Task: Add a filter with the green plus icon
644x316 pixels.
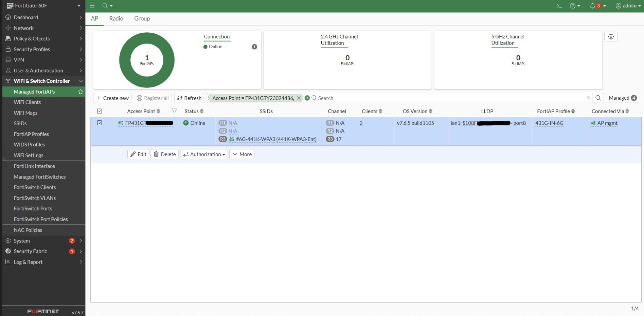Action: (307, 98)
